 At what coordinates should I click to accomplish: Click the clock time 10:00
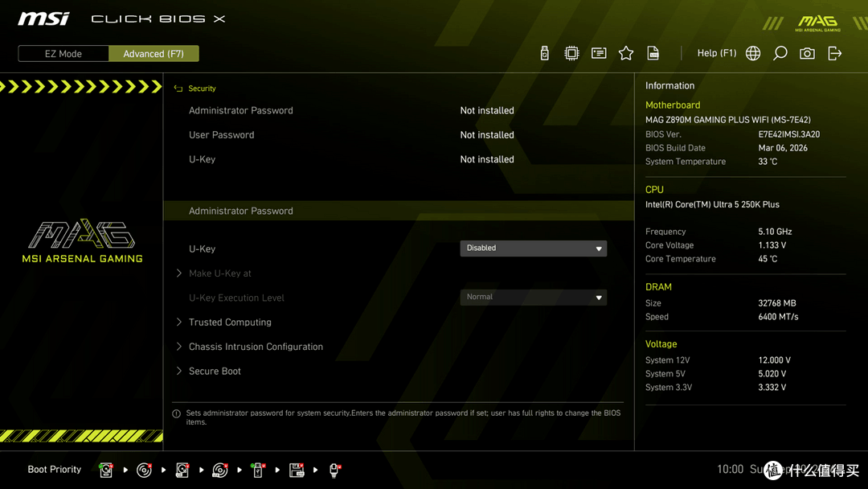pyautogui.click(x=730, y=470)
